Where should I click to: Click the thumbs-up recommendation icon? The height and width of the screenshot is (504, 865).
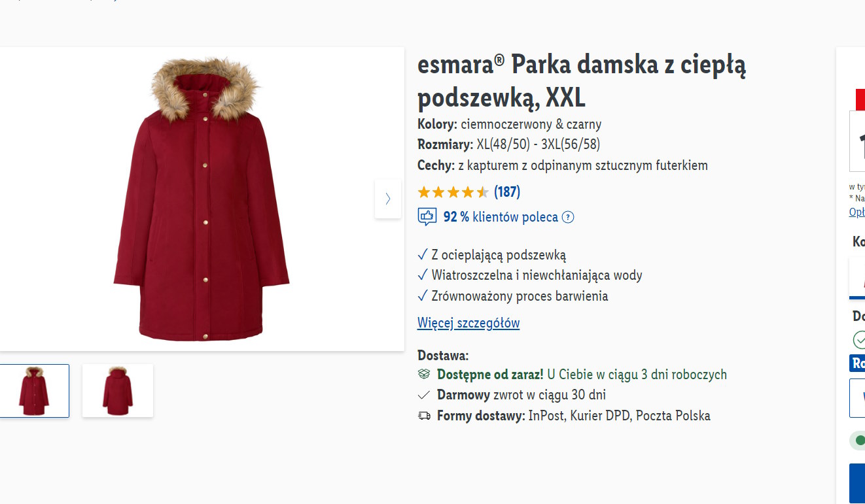click(x=427, y=217)
